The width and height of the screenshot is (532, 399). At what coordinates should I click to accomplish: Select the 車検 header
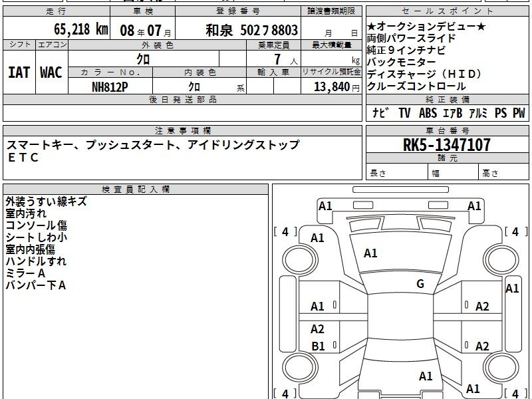tap(143, 11)
